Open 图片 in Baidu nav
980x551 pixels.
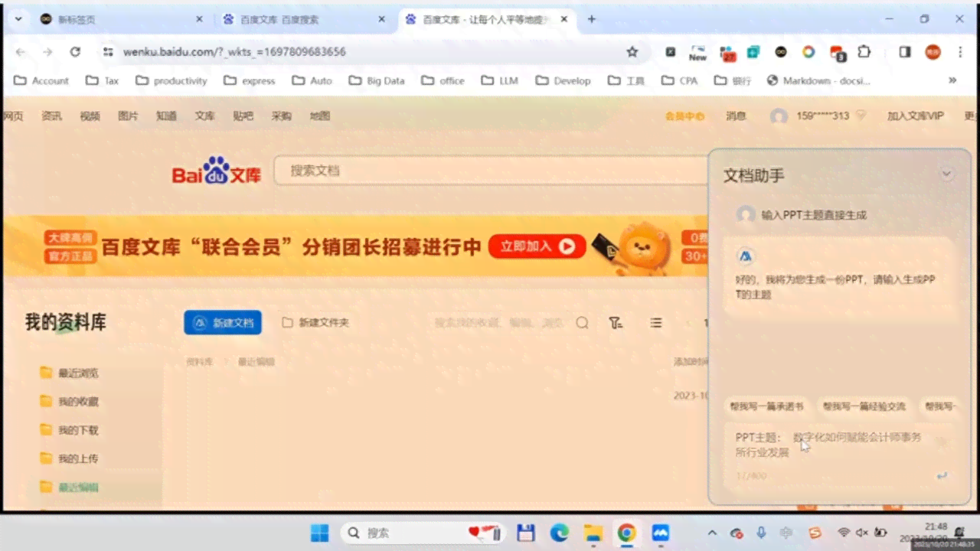pyautogui.click(x=128, y=116)
